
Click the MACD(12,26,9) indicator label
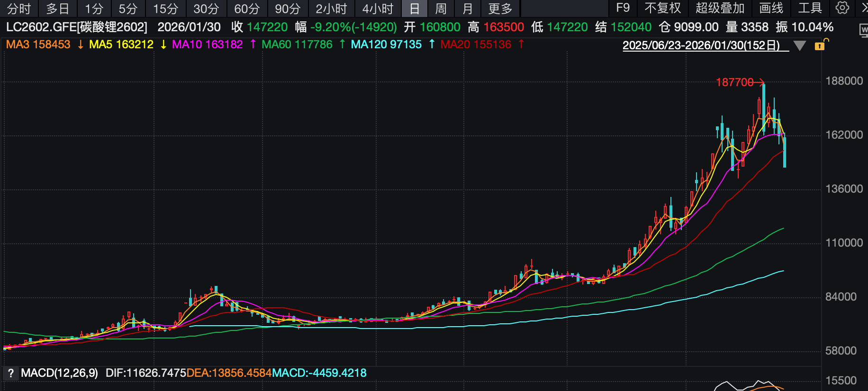point(59,373)
